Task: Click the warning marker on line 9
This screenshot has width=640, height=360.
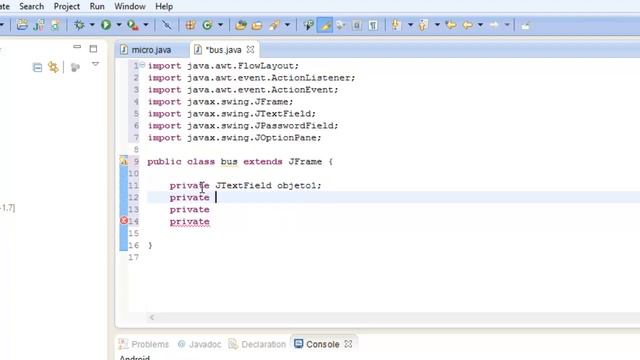Action: point(124,162)
